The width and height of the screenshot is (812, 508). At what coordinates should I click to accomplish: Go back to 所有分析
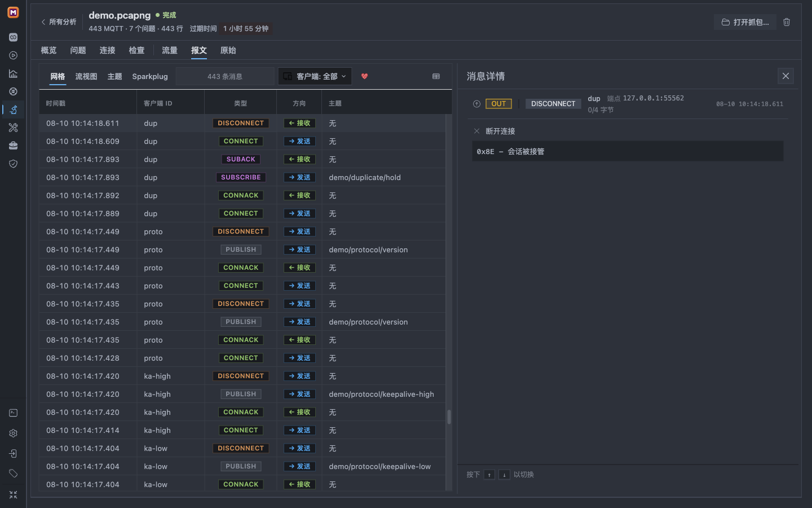click(x=59, y=22)
